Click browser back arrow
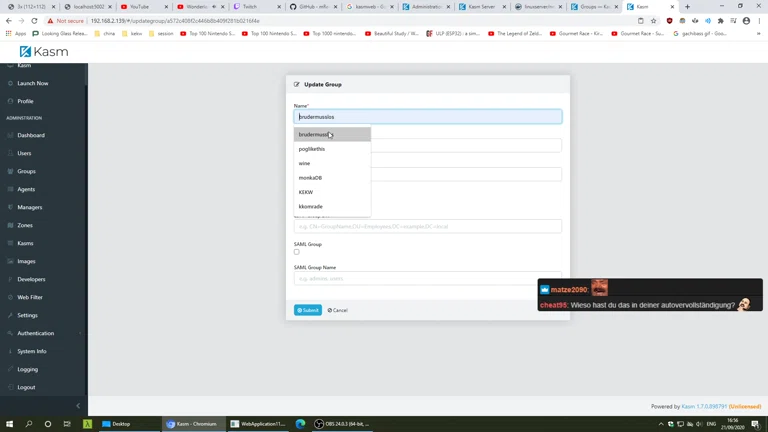 9,21
